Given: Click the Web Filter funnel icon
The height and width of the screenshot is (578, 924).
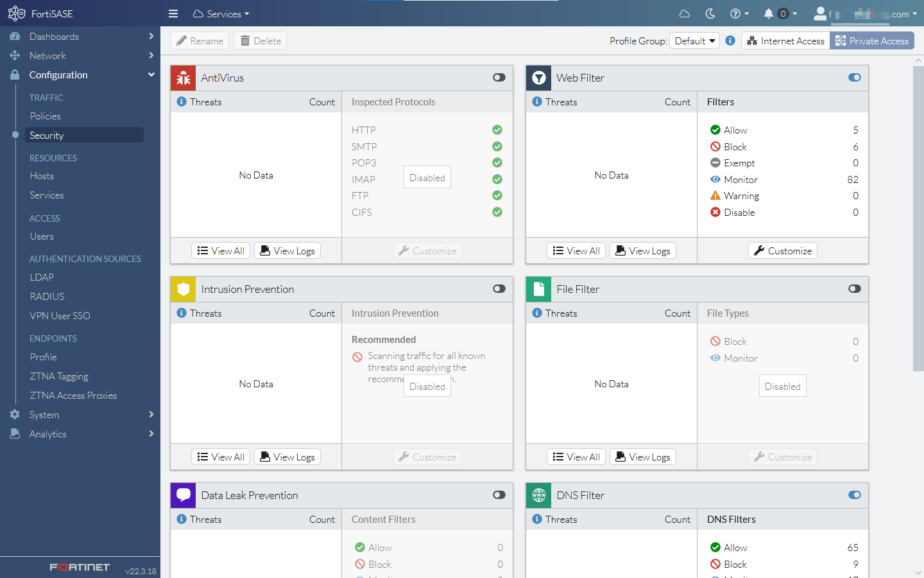Looking at the screenshot, I should (x=539, y=78).
